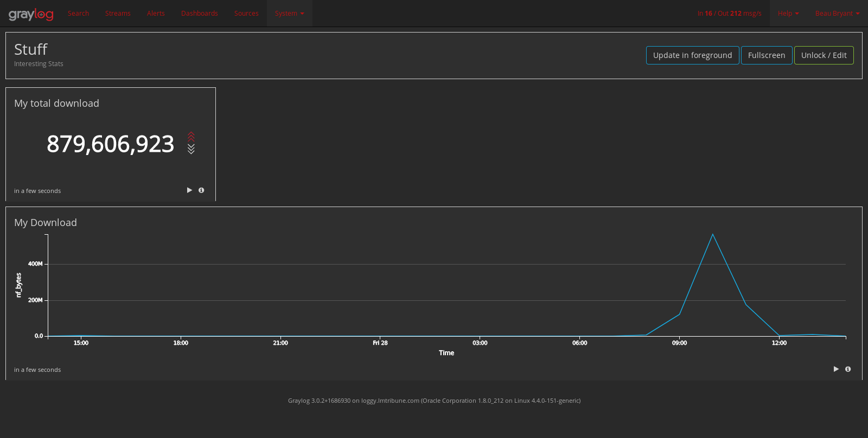Show info for My Download chart

pyautogui.click(x=848, y=369)
